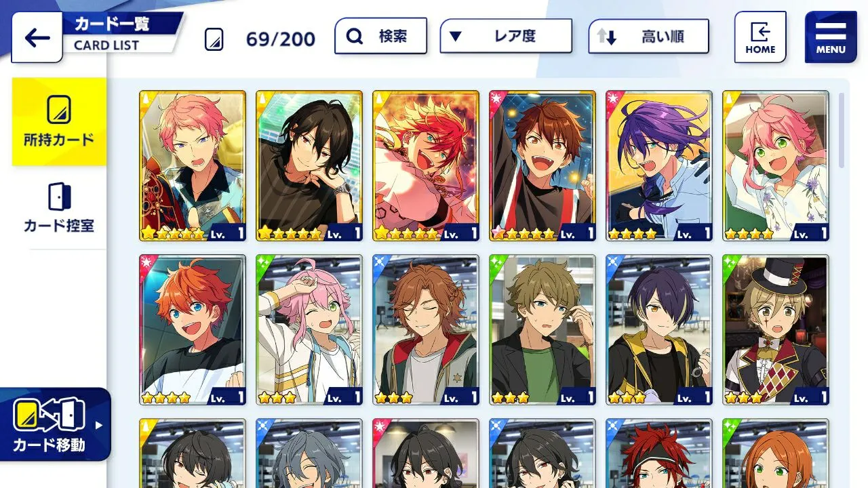Click the back arrow icon
The height and width of the screenshot is (488, 868).
pos(37,38)
